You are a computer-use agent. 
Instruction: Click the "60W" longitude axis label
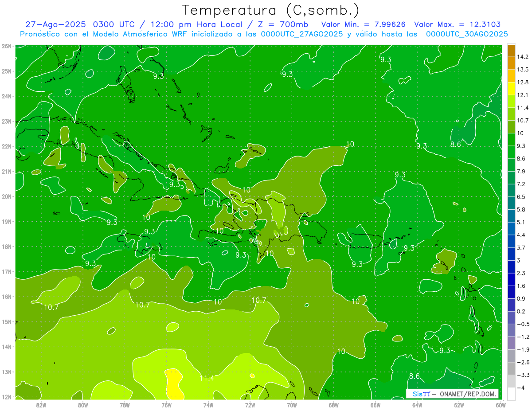point(501,404)
